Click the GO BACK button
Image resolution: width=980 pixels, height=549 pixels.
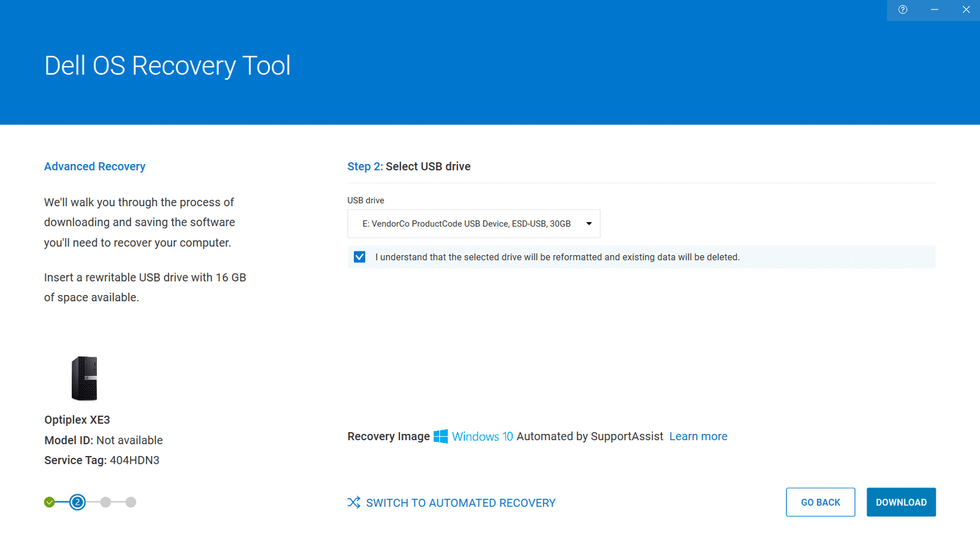[x=820, y=502]
